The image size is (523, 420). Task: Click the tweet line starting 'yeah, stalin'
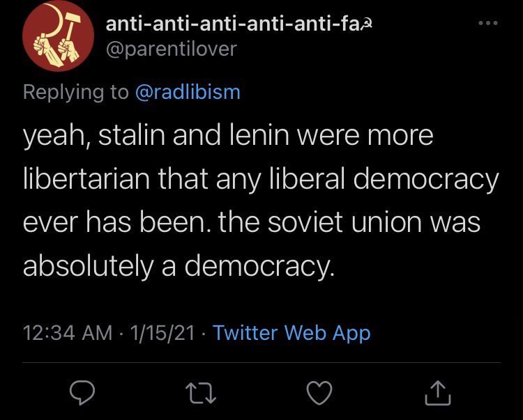tap(228, 136)
